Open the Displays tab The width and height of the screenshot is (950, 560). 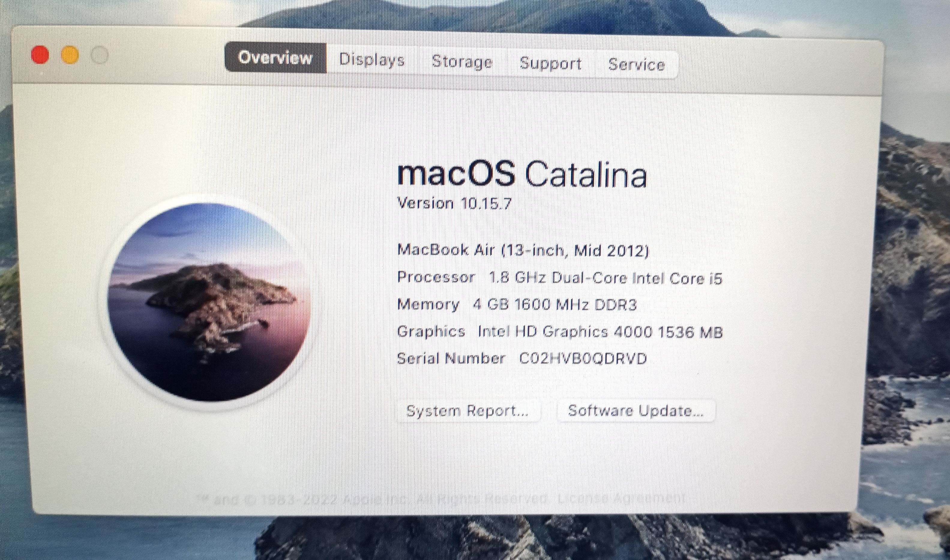pyautogui.click(x=371, y=60)
